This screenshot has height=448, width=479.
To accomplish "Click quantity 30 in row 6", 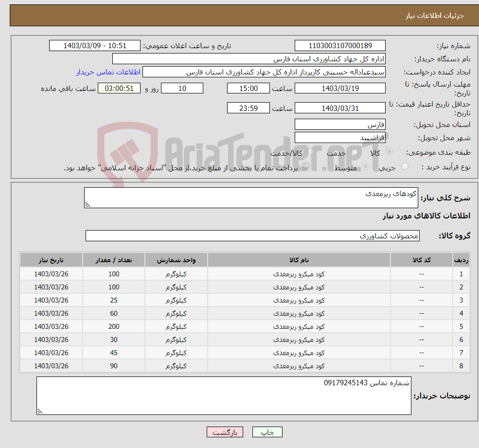I will (x=114, y=340).
